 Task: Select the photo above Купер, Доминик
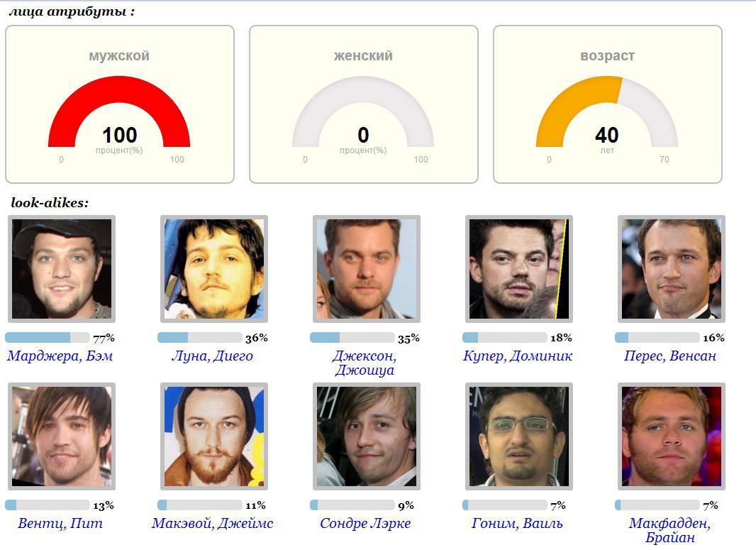tap(519, 269)
